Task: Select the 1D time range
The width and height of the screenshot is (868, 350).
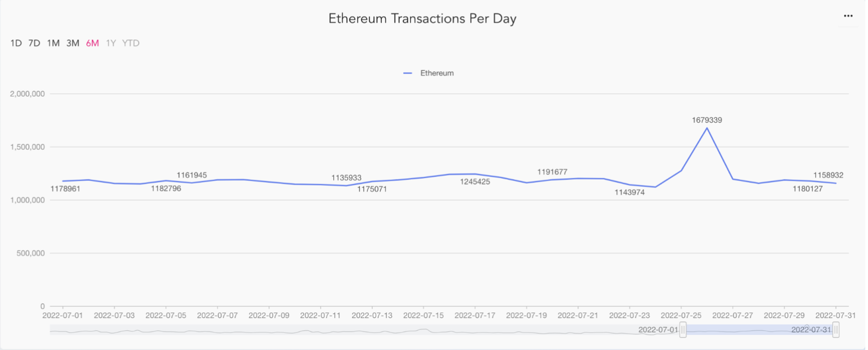Action: pos(16,43)
